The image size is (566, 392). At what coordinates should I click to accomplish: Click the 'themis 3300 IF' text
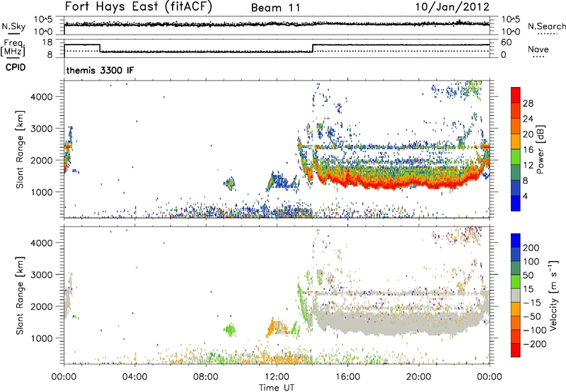100,70
